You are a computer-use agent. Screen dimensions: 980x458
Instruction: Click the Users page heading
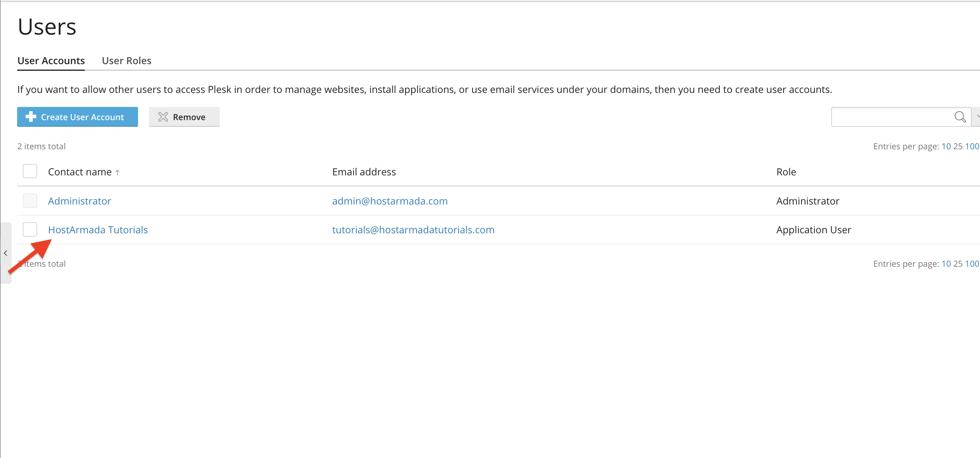(47, 27)
